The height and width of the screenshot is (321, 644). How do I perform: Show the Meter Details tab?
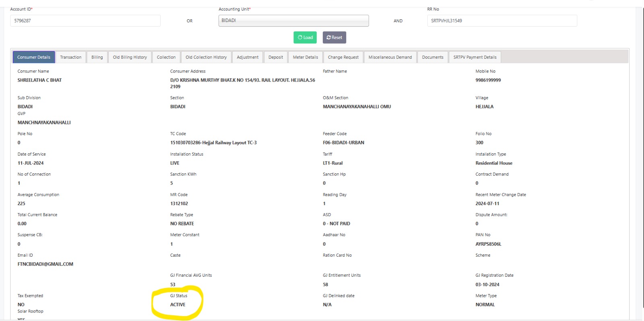(305, 57)
